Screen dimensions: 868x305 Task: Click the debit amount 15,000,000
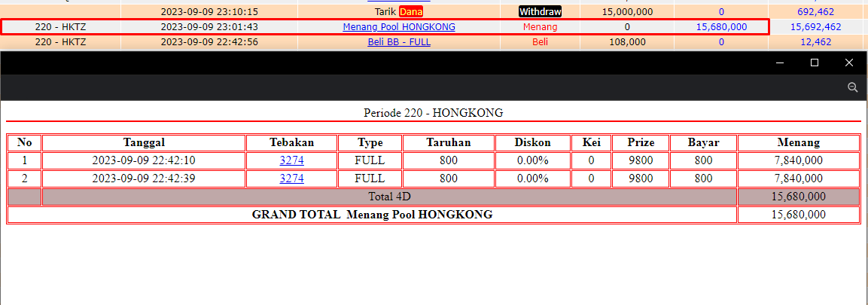(x=627, y=11)
